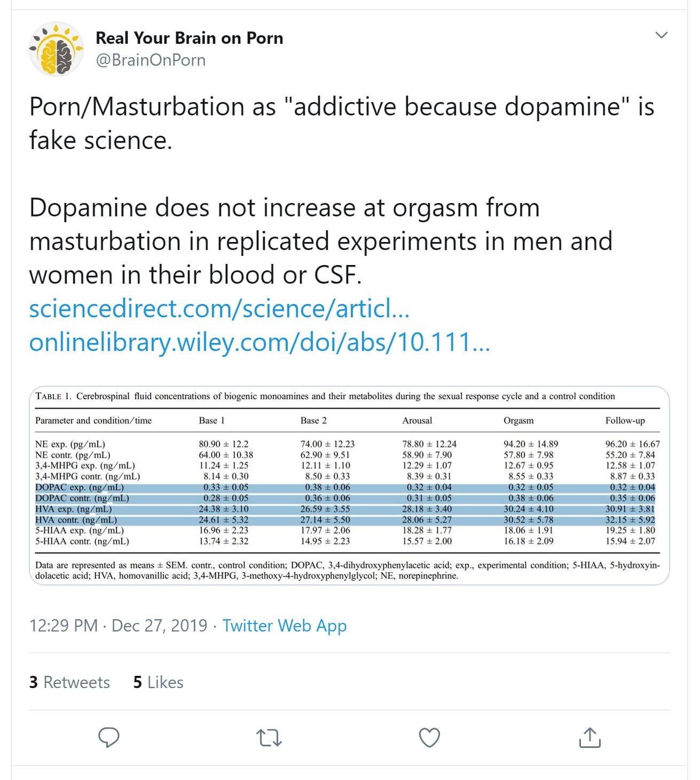Click the display name Real Your Brain on Porn
Screen dimensions: 700x780
pyautogui.click(x=189, y=38)
